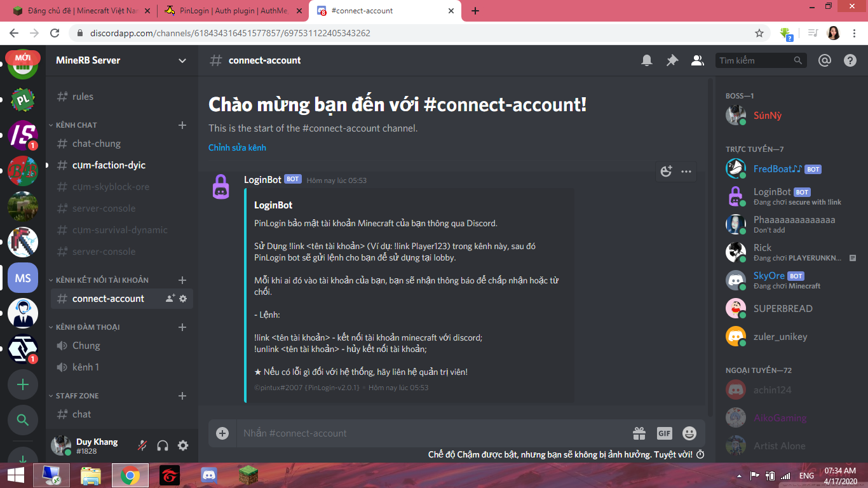Open GIF picker in message box
Screen dimensions: 868x488
pos(664,433)
